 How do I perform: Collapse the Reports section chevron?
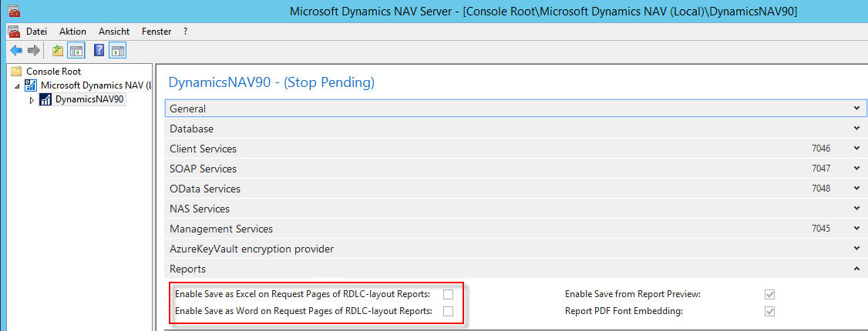click(857, 269)
